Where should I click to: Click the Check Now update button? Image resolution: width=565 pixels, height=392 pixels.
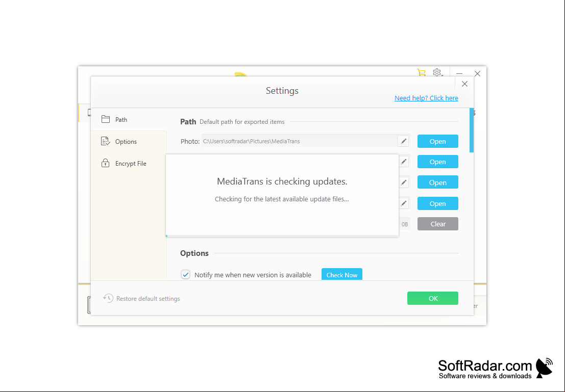tap(341, 275)
